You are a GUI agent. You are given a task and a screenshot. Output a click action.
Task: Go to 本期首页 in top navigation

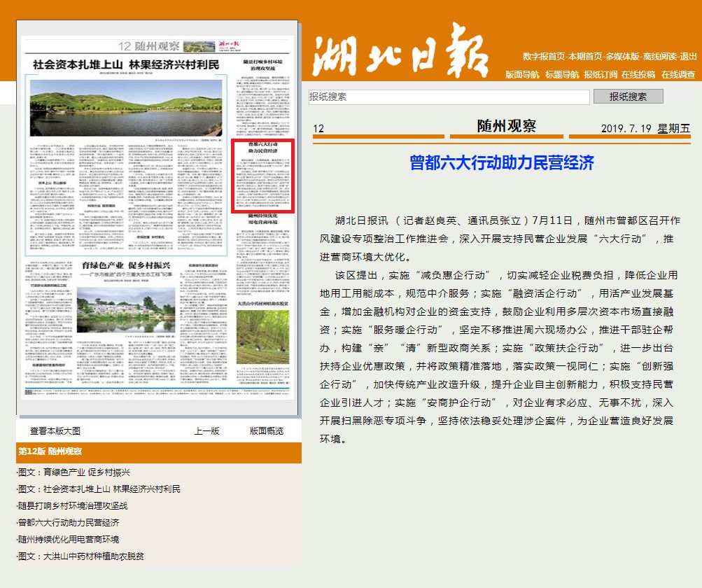pos(585,57)
